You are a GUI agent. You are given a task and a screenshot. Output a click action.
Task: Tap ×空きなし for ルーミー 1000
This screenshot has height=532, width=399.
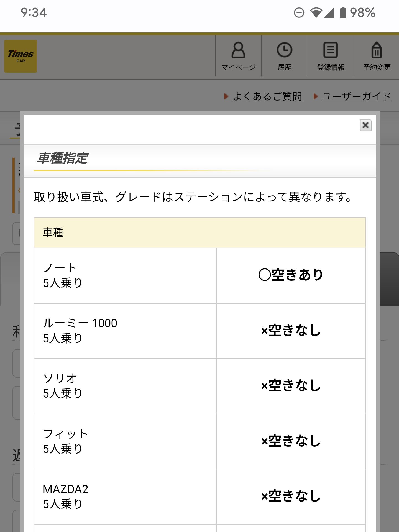(x=291, y=330)
